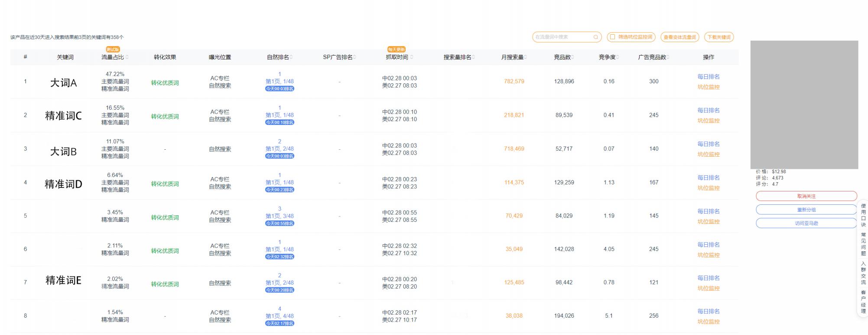Click the sort icon next to SP广告排名
Image resolution: width=868 pixels, height=335 pixels.
click(355, 57)
